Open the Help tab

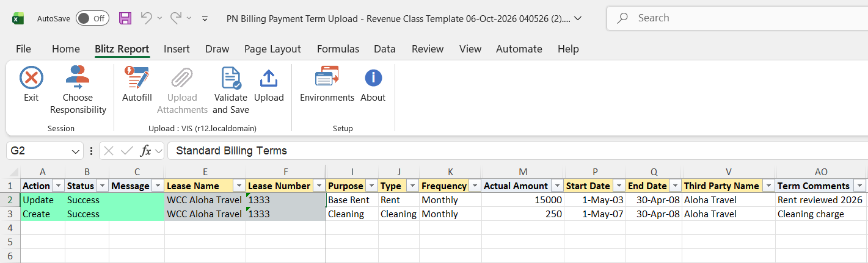(568, 49)
